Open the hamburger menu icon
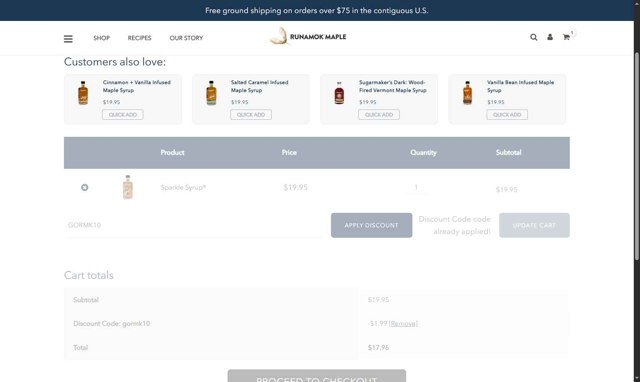The height and width of the screenshot is (382, 640). [x=68, y=38]
